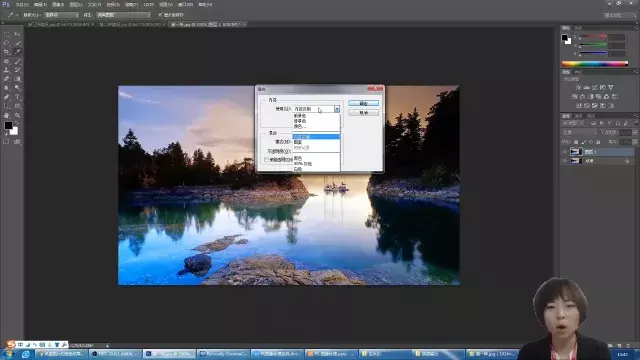This screenshot has width=640, height=360.
Task: Toggle Quick Mask mode in toolbox
Action: (6, 142)
